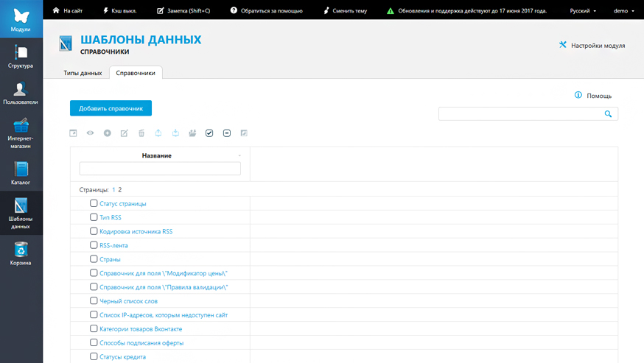The width and height of the screenshot is (644, 363).
Task: Open the Структура module
Action: [21, 57]
